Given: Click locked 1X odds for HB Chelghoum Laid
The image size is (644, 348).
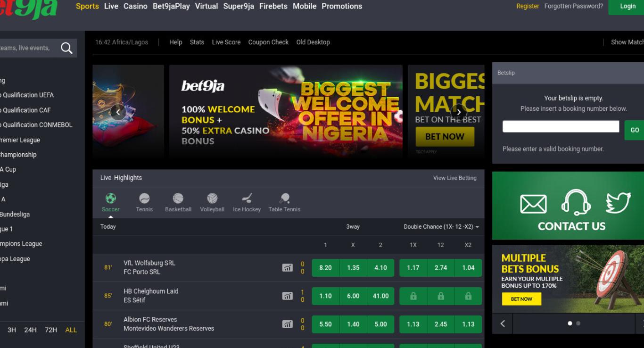Looking at the screenshot, I should (413, 296).
